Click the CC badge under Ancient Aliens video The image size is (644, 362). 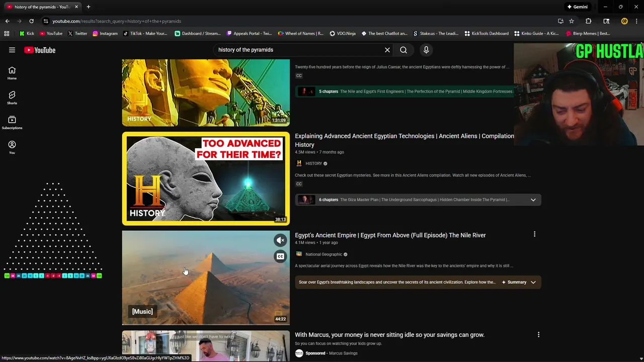pos(299,184)
